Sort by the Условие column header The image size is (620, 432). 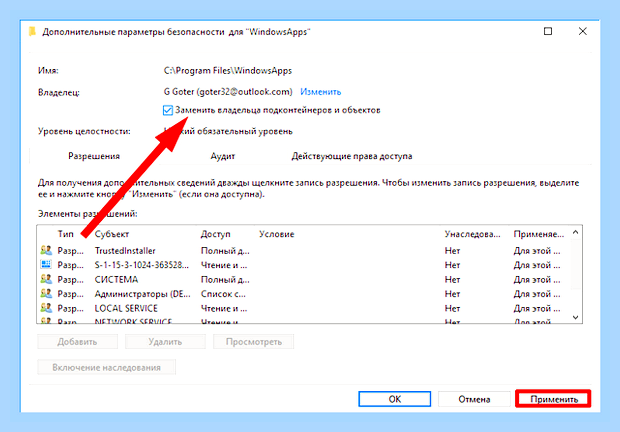coord(276,234)
